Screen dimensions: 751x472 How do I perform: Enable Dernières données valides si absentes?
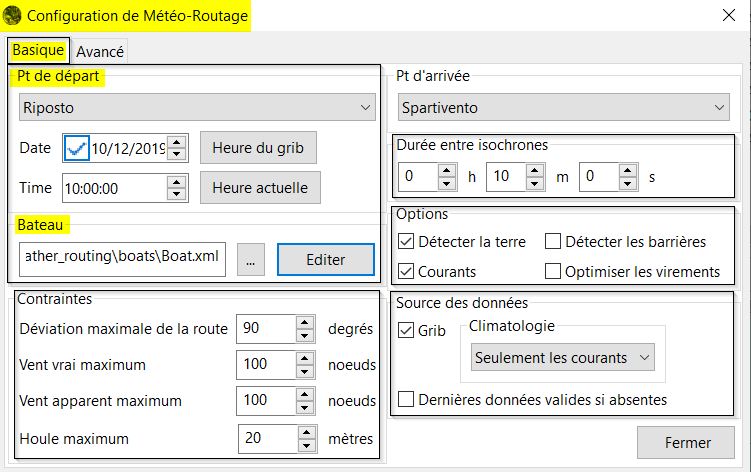(x=406, y=399)
